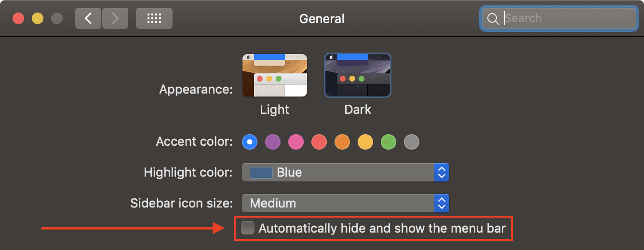The image size is (644, 250).
Task: Choose the purple accent color
Action: [x=273, y=142]
